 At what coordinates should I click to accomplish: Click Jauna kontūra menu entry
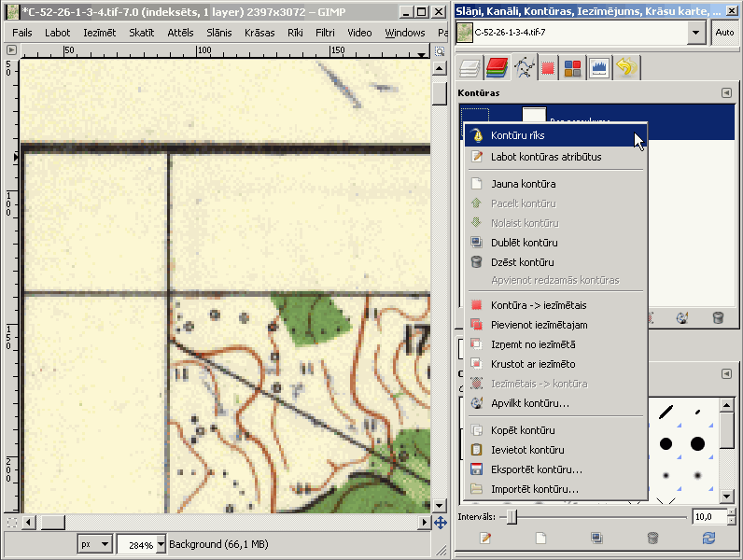pos(555,184)
